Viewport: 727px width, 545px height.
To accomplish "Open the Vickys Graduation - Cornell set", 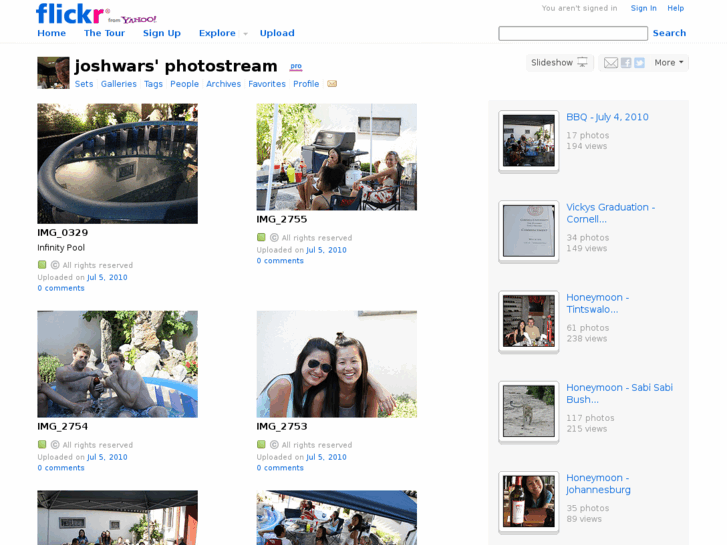I will pyautogui.click(x=611, y=213).
